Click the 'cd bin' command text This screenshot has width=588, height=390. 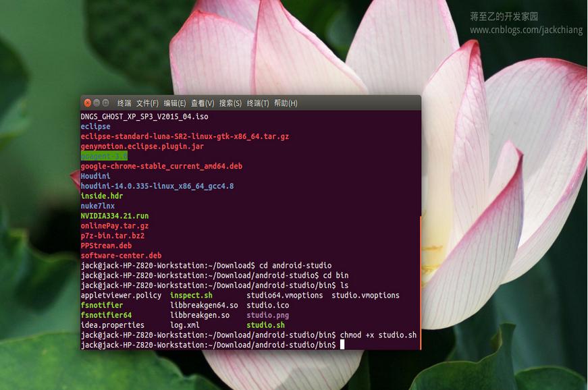point(336,275)
